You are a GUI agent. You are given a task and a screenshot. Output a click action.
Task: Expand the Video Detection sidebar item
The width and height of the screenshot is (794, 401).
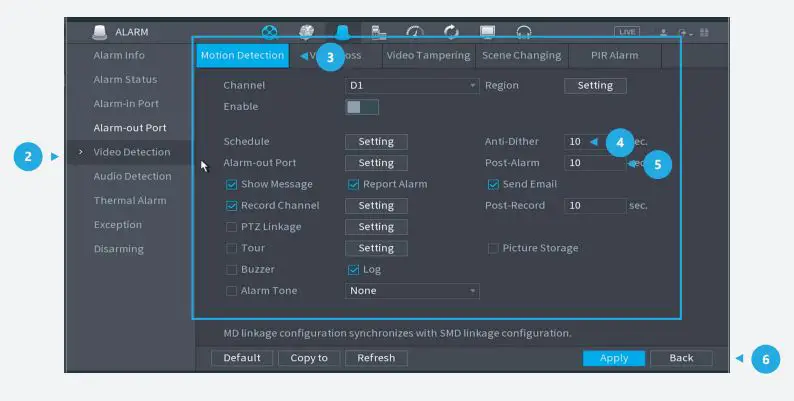coord(129,152)
